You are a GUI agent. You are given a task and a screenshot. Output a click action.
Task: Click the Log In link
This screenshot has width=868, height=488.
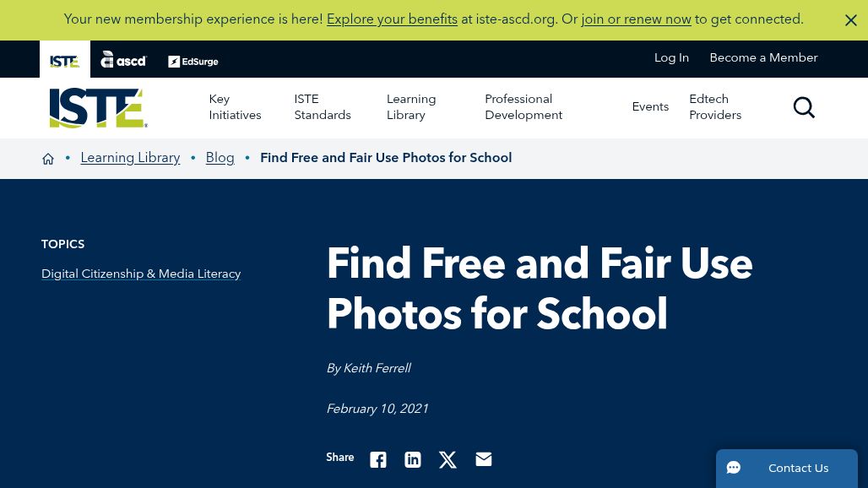[x=671, y=58]
